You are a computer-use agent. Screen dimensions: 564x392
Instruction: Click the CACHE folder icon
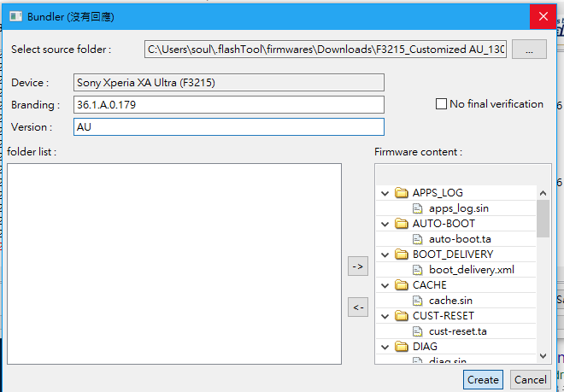(x=402, y=285)
